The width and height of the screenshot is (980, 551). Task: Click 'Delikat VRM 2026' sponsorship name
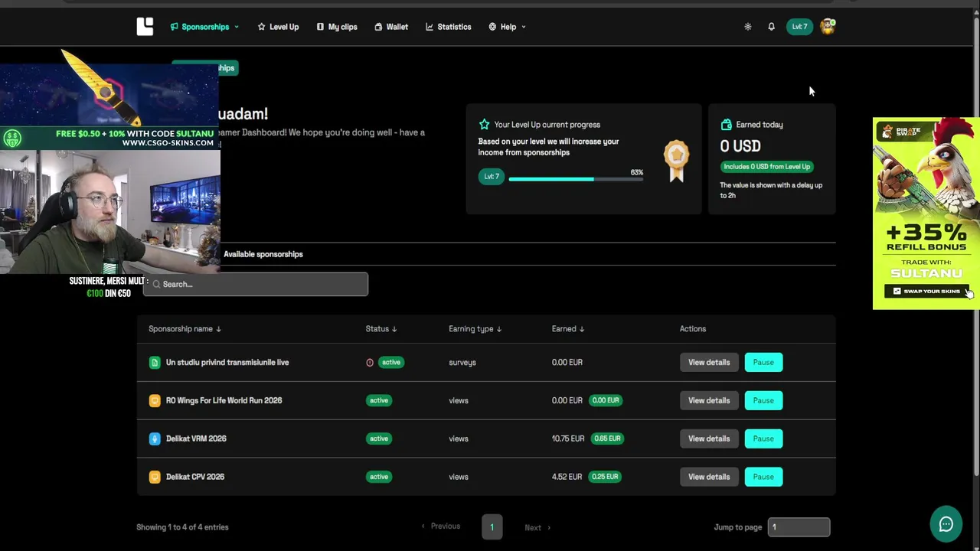tap(196, 439)
